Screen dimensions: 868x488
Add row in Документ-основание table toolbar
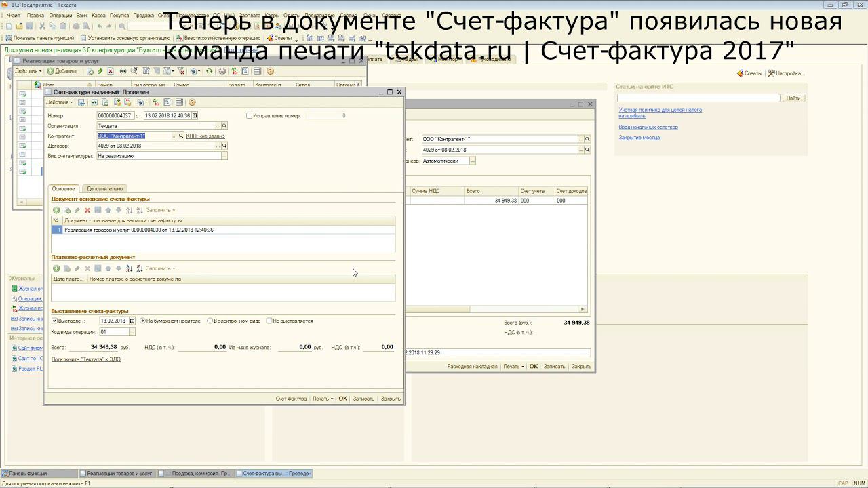(56, 210)
